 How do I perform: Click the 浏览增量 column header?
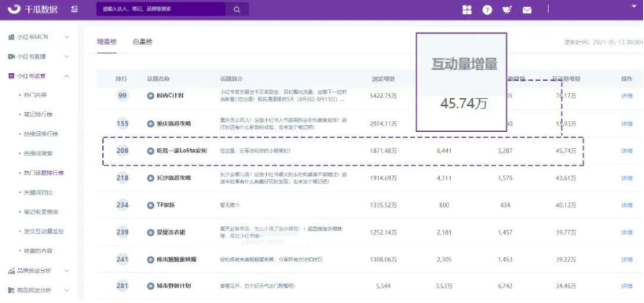click(x=383, y=78)
